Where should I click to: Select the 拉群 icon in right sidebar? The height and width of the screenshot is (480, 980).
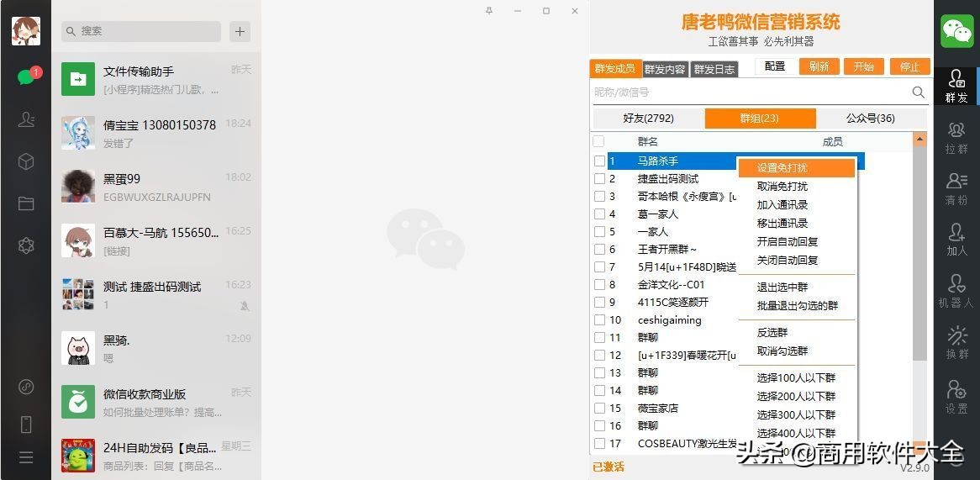[x=956, y=138]
